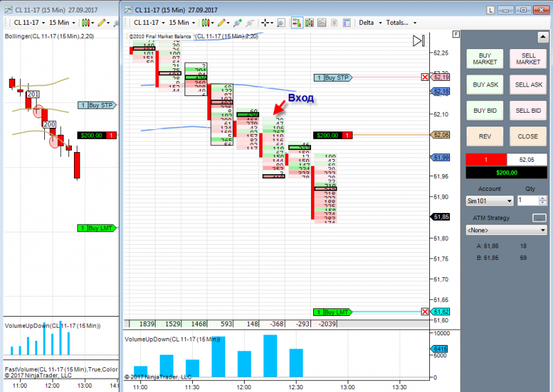Click the green $200,00 PnL display
Viewport: 553px width, 392px height.
506,173
